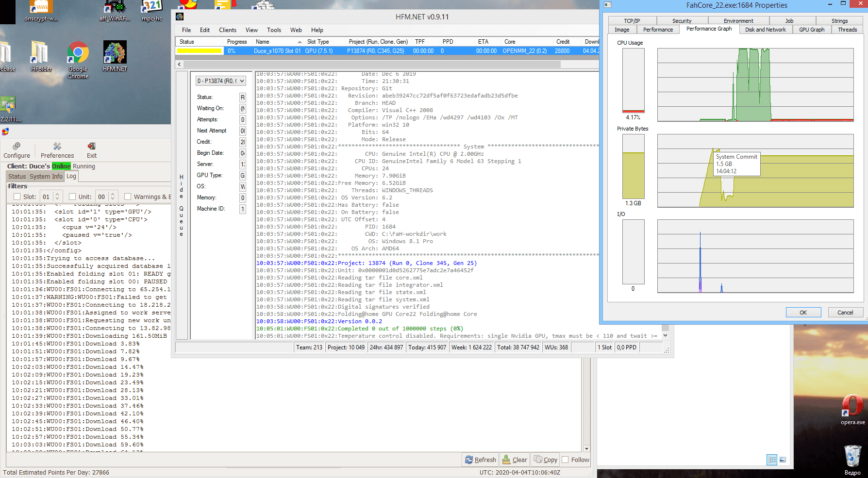Open the Clients menu

coord(227,30)
